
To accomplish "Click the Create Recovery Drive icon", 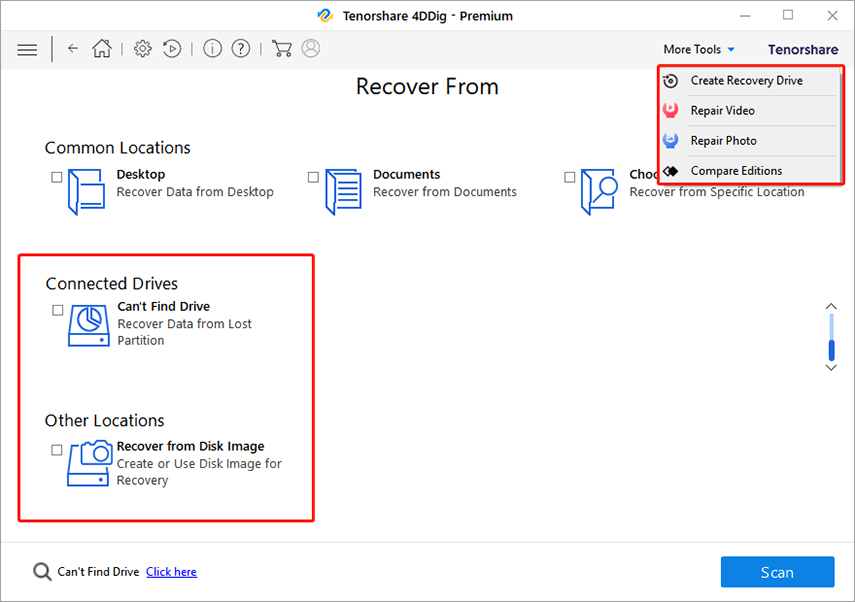I will pyautogui.click(x=671, y=81).
